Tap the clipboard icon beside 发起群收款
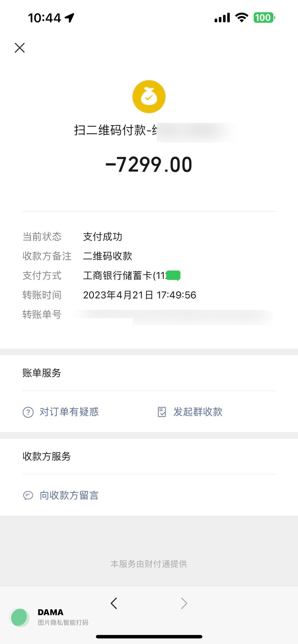This screenshot has height=644, width=298. 162,412
